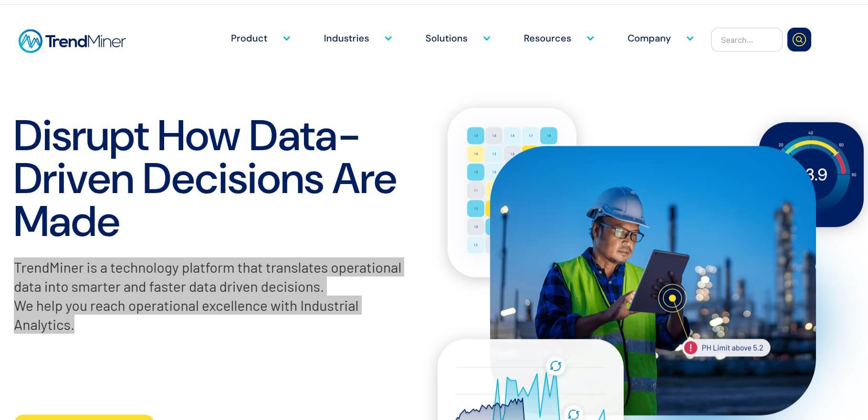The image size is (868, 420).
Task: Click the engineer with tablet hero photo
Action: tap(653, 280)
